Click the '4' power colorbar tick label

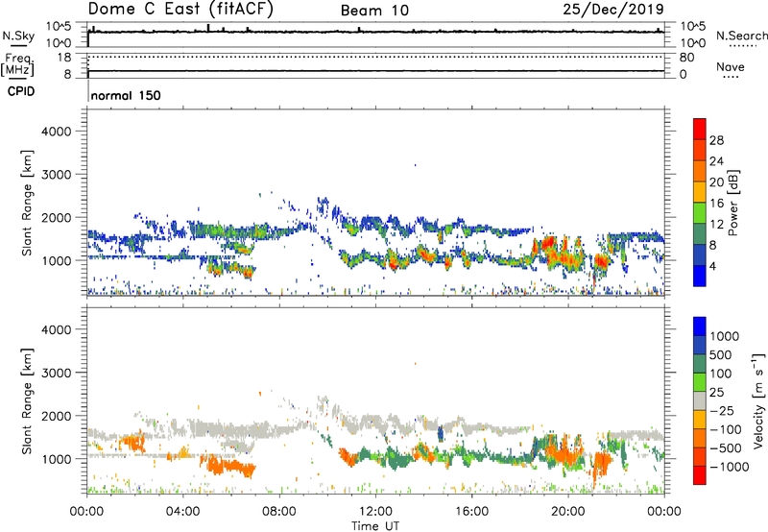(712, 267)
